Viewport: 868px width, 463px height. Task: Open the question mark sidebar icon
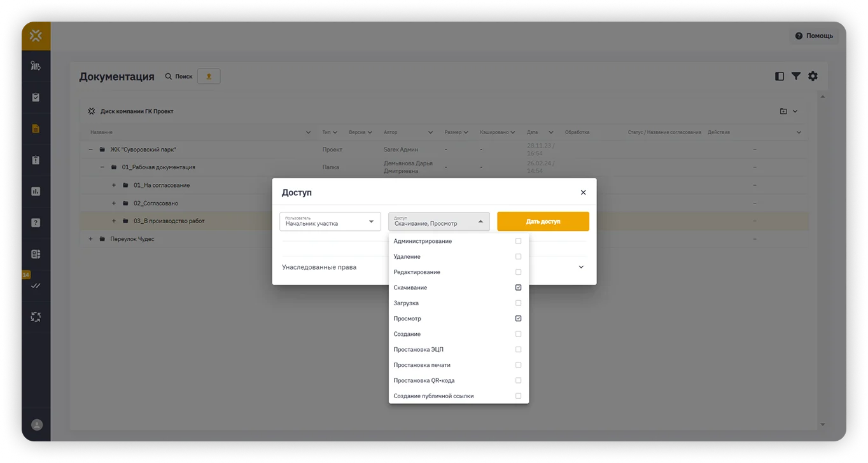[x=36, y=223]
